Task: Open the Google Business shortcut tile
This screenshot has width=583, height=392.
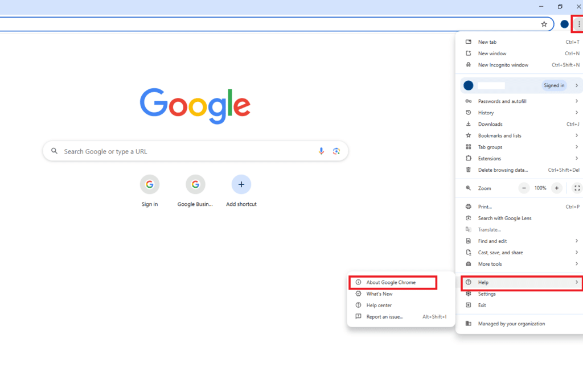Action: pyautogui.click(x=195, y=191)
